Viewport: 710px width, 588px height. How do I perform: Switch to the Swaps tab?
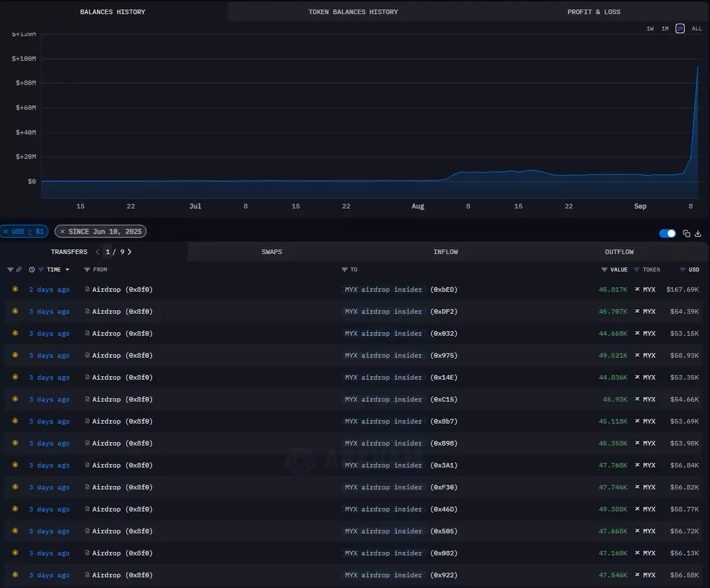pyautogui.click(x=272, y=252)
